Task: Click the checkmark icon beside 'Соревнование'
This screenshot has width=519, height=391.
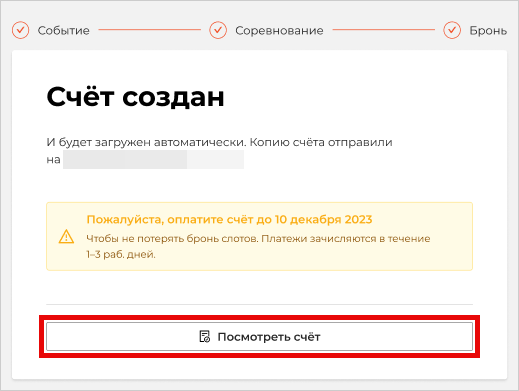Action: [218, 30]
